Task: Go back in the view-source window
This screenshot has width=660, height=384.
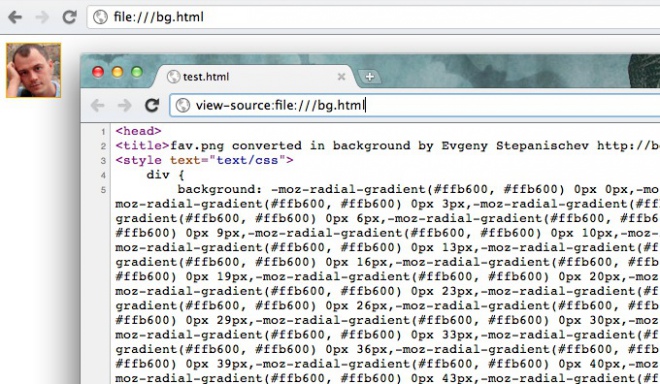Action: [98, 105]
